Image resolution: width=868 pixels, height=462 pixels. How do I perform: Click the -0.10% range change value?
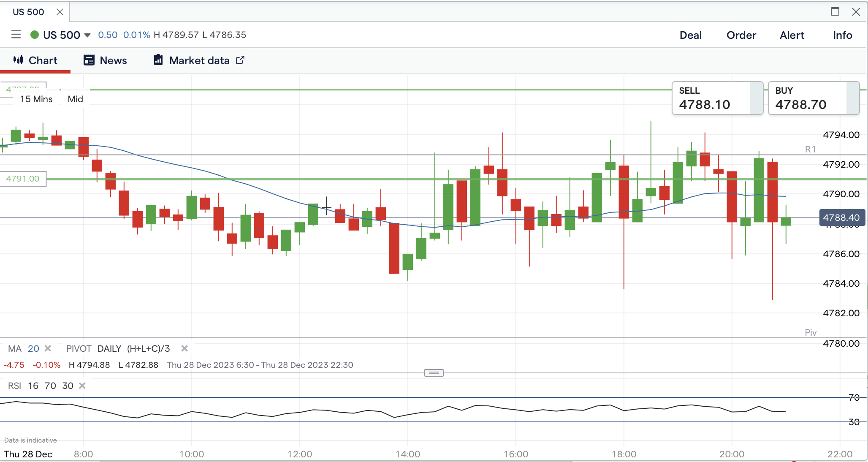point(46,365)
